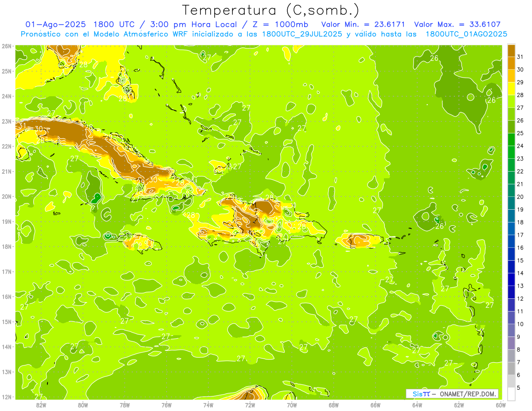Click the "18N" latitude axis label

click(x=6, y=247)
